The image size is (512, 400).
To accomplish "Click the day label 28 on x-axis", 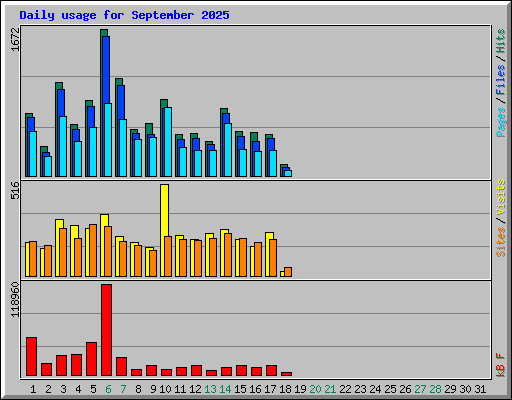I will [435, 389].
